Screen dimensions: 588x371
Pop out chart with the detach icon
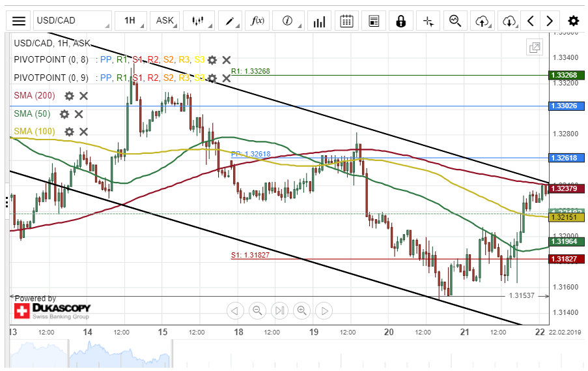click(535, 48)
